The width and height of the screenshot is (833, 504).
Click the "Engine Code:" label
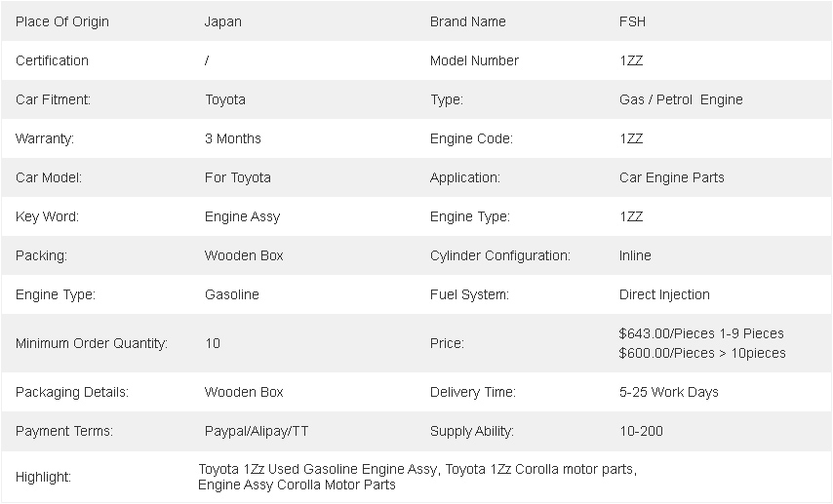click(x=471, y=138)
